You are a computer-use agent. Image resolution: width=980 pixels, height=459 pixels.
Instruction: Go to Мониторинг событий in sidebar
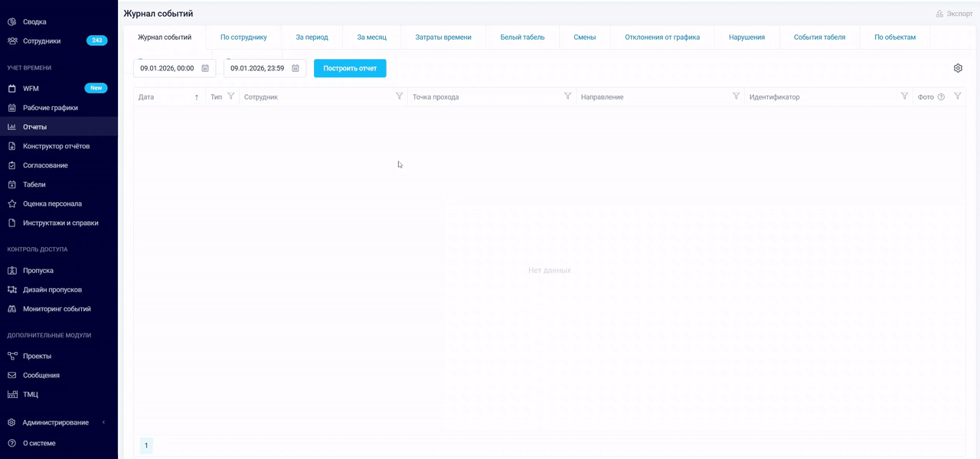coord(57,309)
